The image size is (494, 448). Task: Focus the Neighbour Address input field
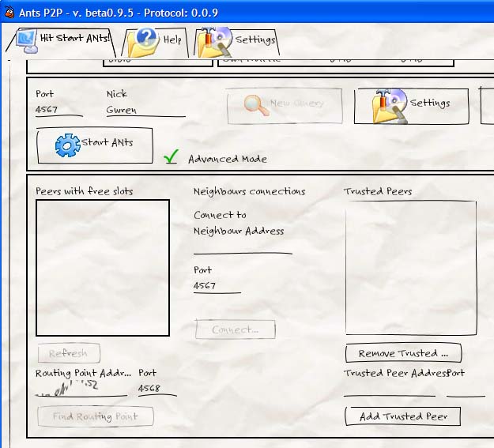click(x=242, y=246)
